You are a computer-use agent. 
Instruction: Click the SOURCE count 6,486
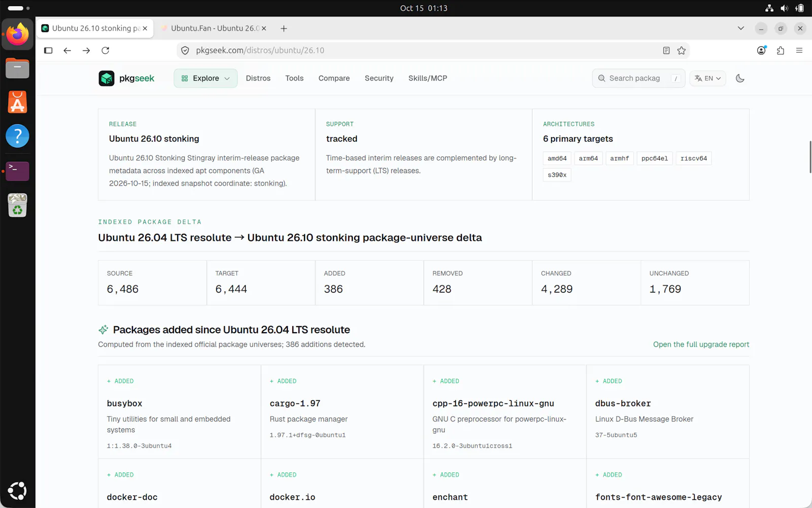pyautogui.click(x=123, y=289)
